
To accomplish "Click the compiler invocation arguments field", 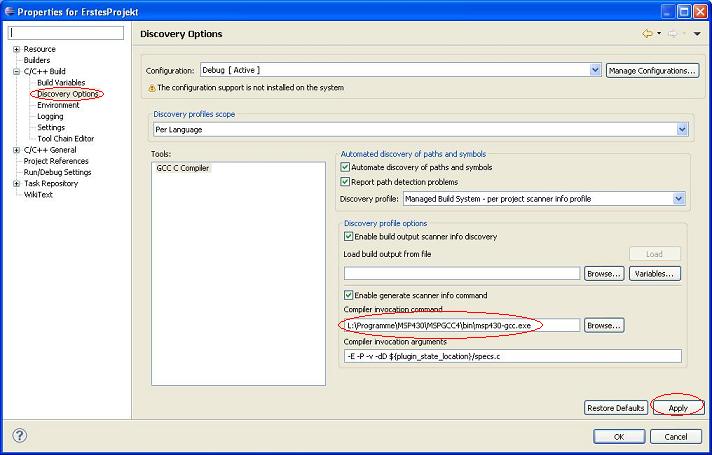I will (x=513, y=356).
